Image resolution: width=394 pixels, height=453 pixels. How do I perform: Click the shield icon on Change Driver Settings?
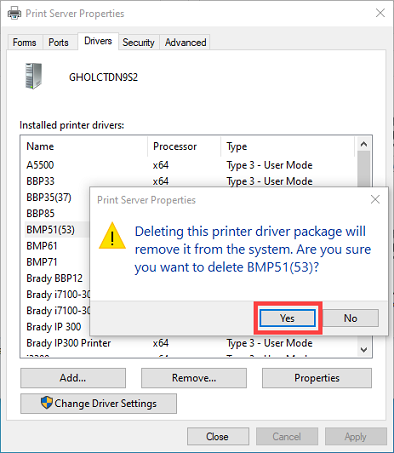(x=47, y=403)
